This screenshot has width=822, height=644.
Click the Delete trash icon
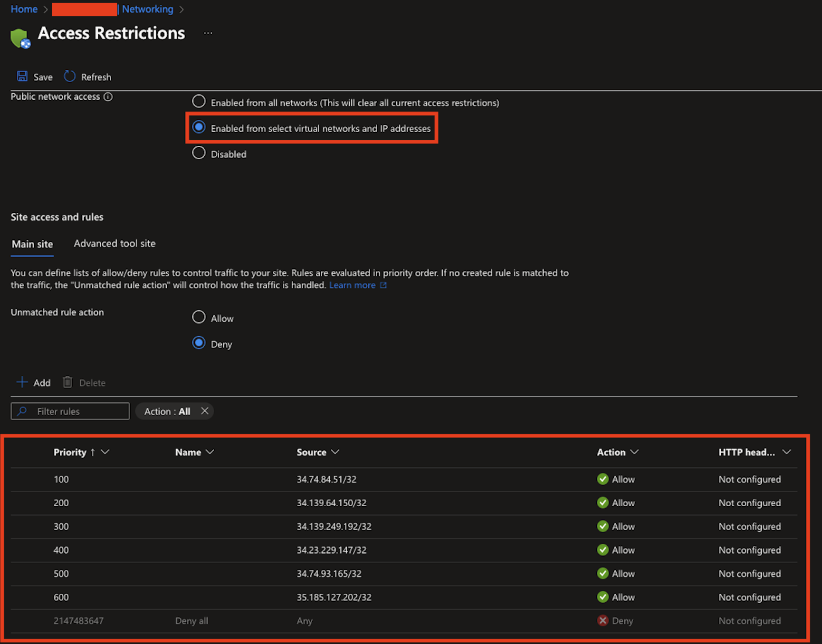coord(67,382)
